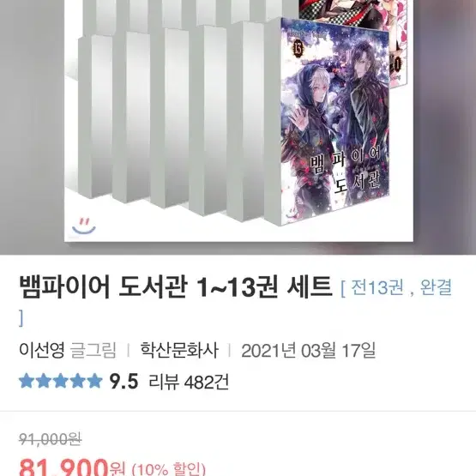
Task: Tap the 완결 status label
Action: click(436, 287)
